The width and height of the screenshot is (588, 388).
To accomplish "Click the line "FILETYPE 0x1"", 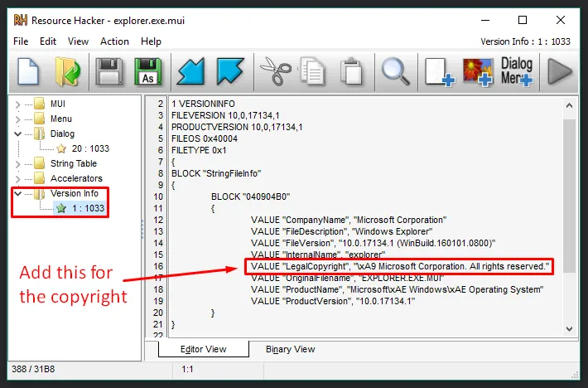I will click(199, 150).
